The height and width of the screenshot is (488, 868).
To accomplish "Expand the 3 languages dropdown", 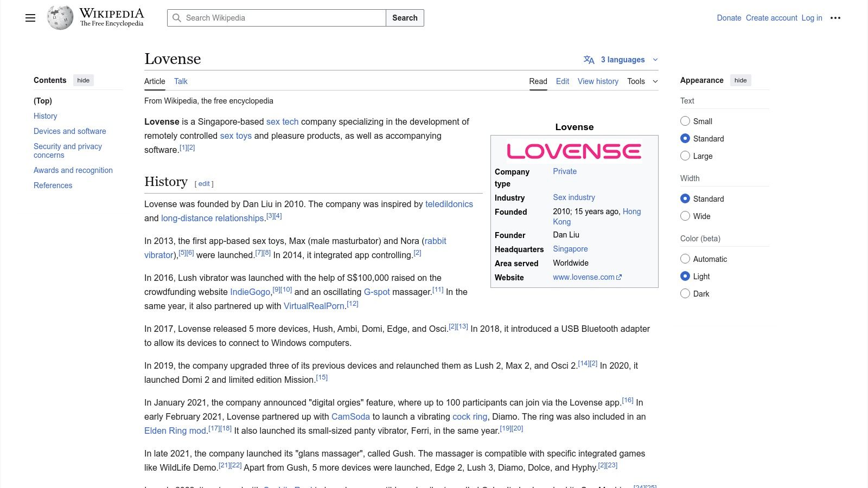I will click(x=621, y=60).
